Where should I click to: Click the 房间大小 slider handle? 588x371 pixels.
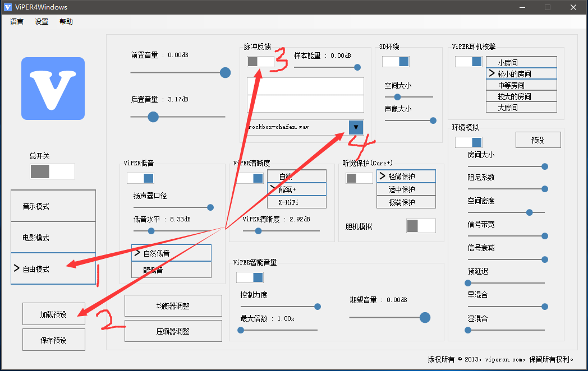pos(545,167)
